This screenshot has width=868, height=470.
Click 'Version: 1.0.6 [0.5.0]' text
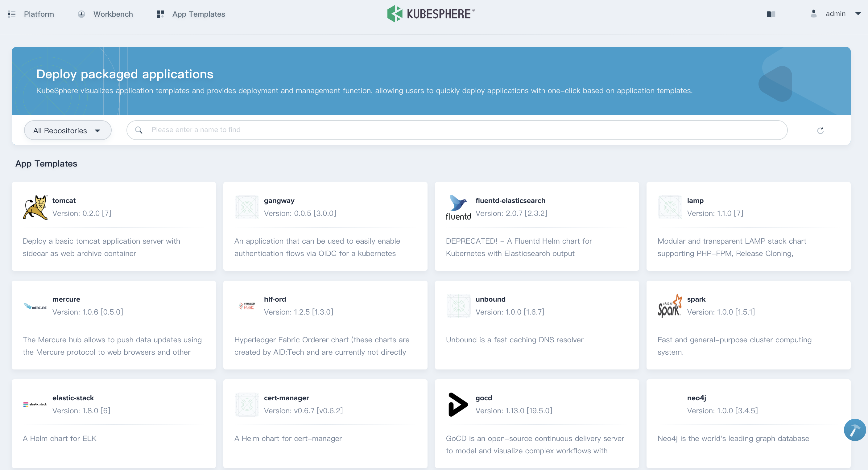coord(88,312)
